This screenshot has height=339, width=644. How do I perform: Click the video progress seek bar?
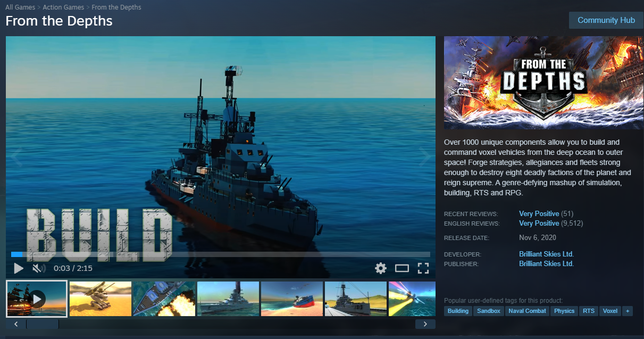click(x=221, y=254)
